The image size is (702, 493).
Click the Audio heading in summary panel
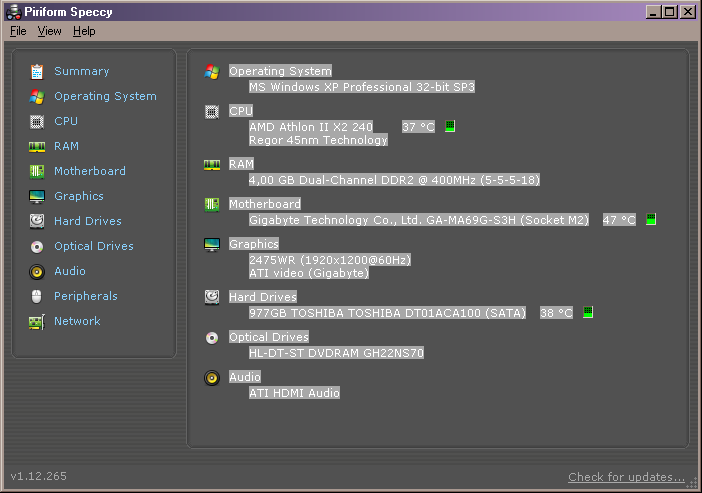pyautogui.click(x=245, y=377)
